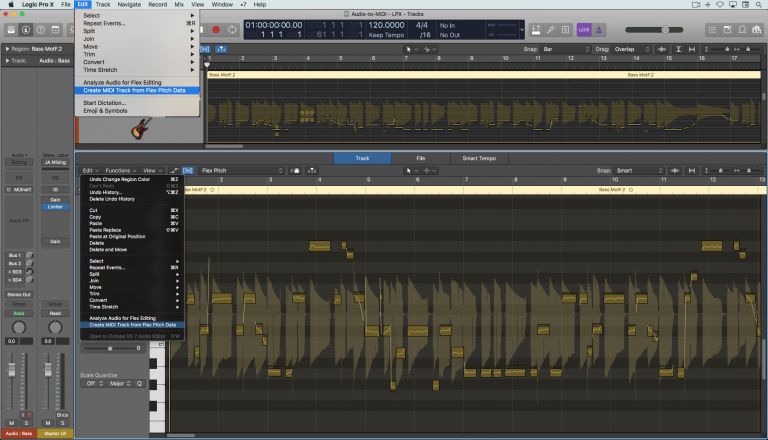Toggle Flex button in Audio Track Editor

pyautogui.click(x=188, y=171)
